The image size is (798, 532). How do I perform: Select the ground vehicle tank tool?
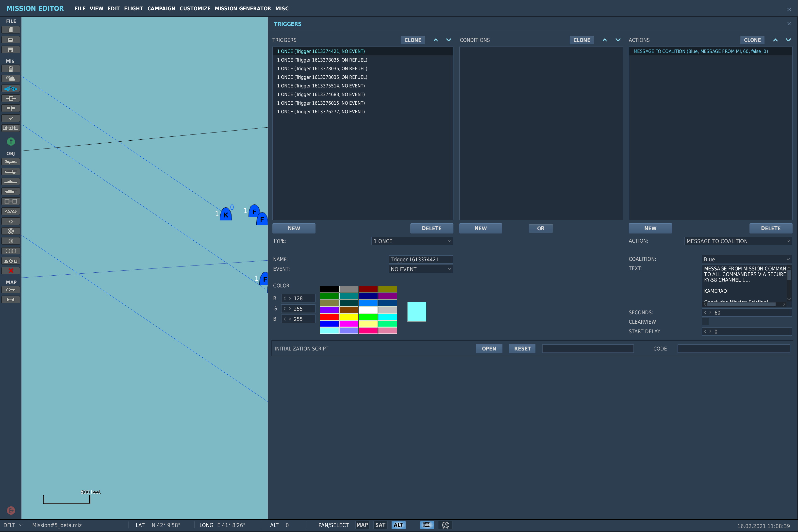(11, 192)
